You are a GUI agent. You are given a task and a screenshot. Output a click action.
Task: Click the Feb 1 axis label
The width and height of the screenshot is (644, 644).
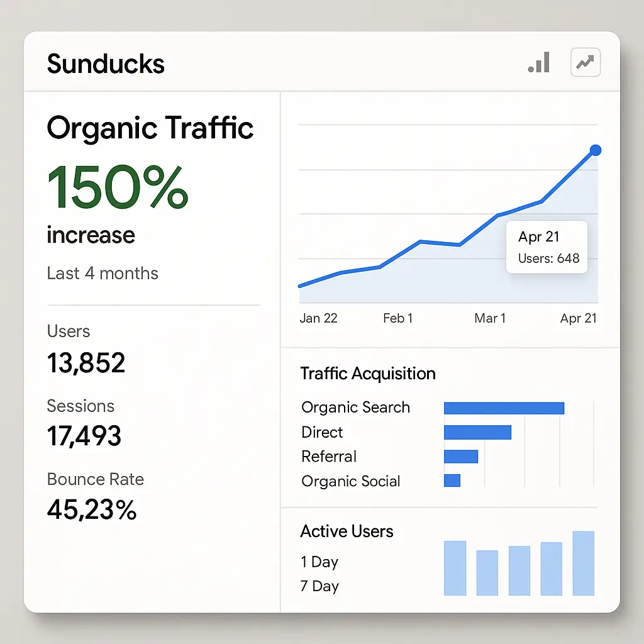click(397, 318)
